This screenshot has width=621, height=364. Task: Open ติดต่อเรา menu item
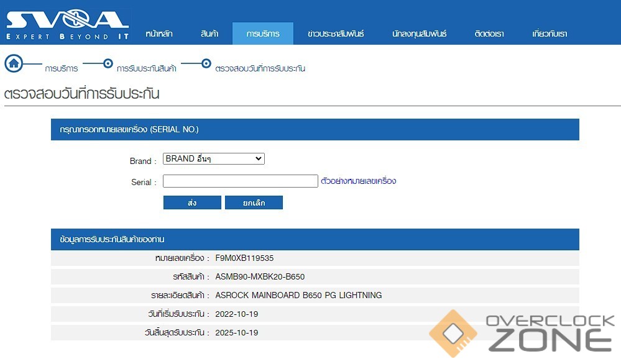click(489, 34)
